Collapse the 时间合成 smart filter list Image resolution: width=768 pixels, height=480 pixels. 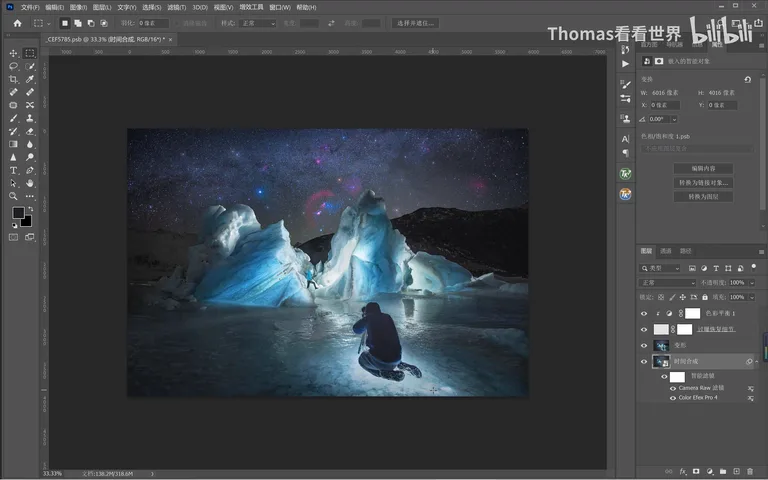pos(757,361)
